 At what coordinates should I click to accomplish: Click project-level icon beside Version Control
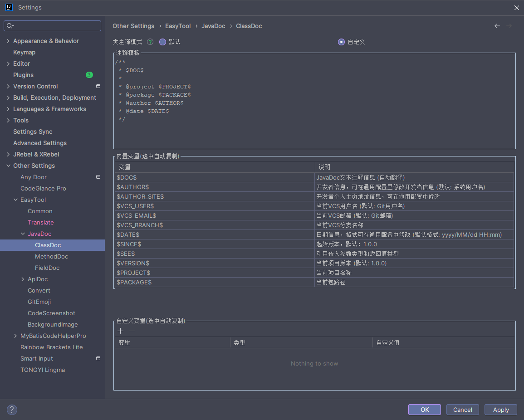coord(98,86)
